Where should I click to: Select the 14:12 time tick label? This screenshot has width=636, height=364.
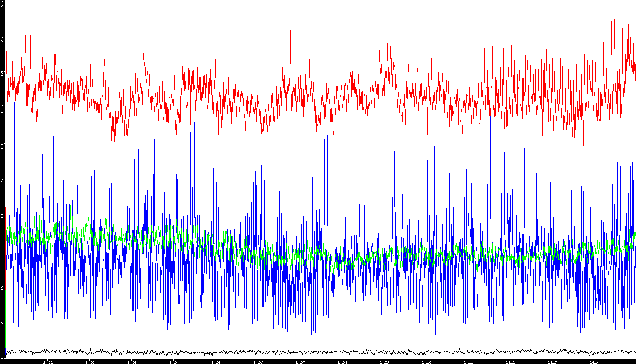510,362
